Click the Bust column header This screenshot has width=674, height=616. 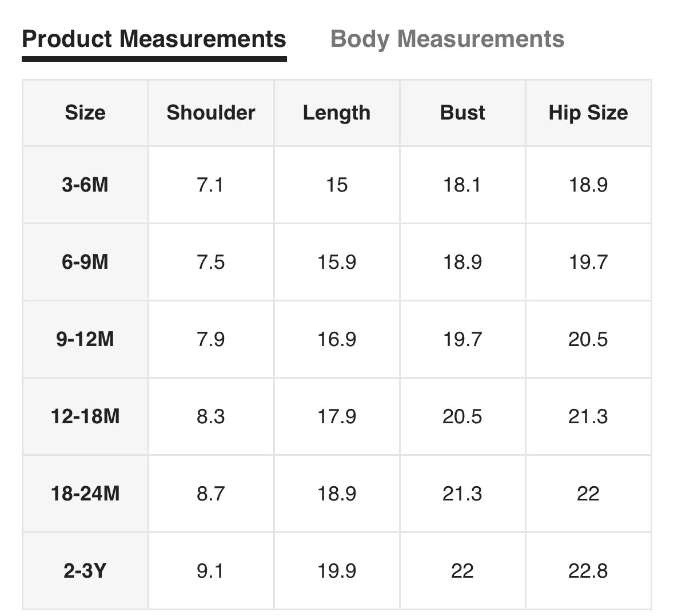coord(462,113)
